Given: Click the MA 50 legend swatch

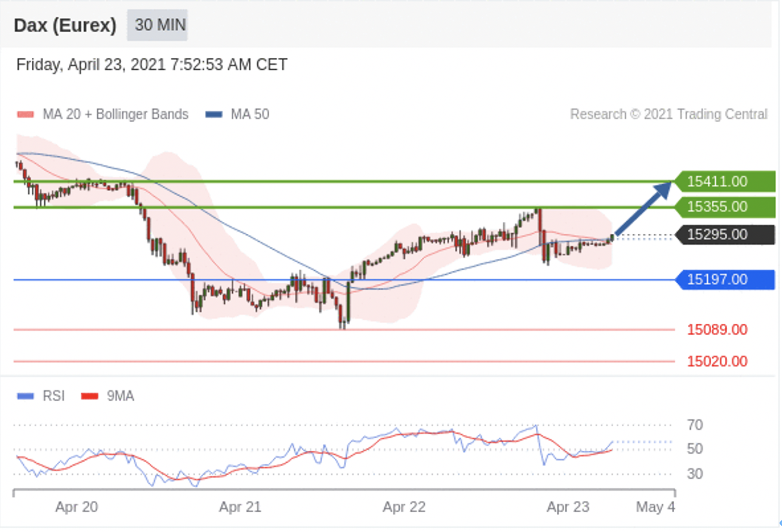Looking at the screenshot, I should click(214, 114).
